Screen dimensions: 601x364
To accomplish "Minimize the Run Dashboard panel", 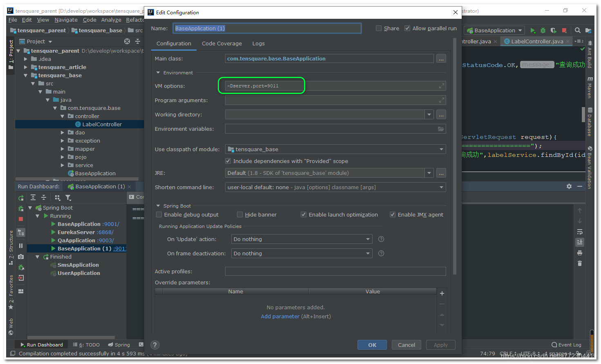I will (579, 186).
